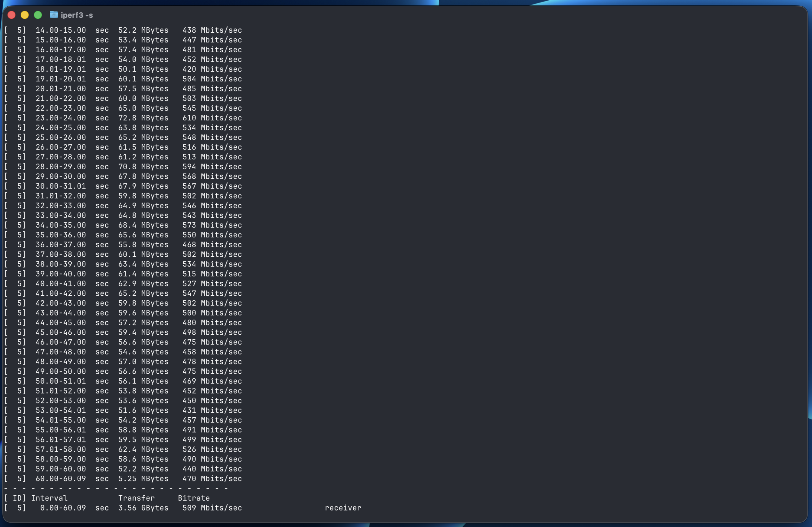The width and height of the screenshot is (812, 527).
Task: Click the '19.01-20.01' interval text
Action: [x=61, y=79]
